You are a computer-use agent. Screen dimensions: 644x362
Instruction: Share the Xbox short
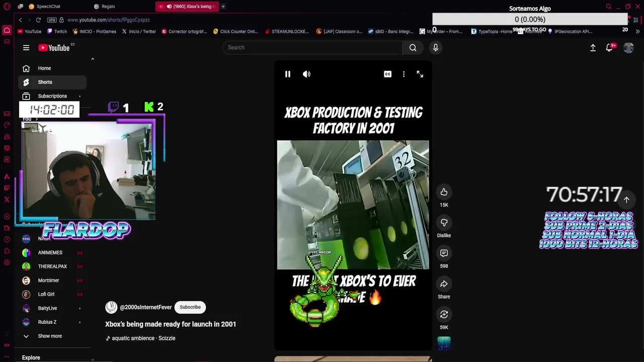(x=444, y=284)
